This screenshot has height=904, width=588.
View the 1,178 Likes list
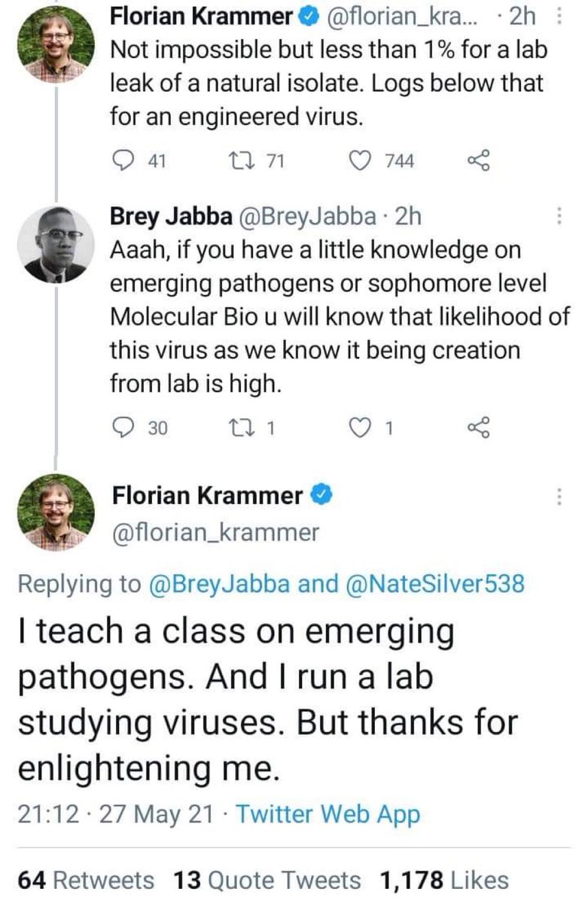(x=445, y=880)
